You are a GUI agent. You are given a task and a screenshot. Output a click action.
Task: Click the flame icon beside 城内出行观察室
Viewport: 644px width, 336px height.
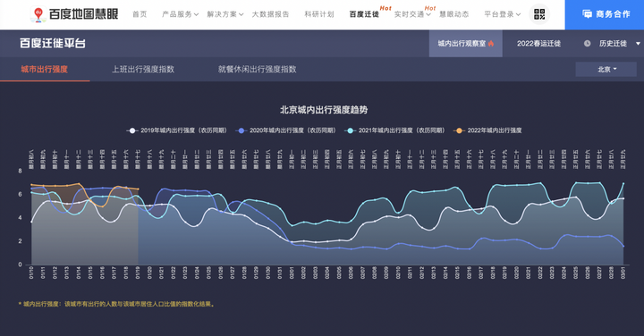coord(491,44)
